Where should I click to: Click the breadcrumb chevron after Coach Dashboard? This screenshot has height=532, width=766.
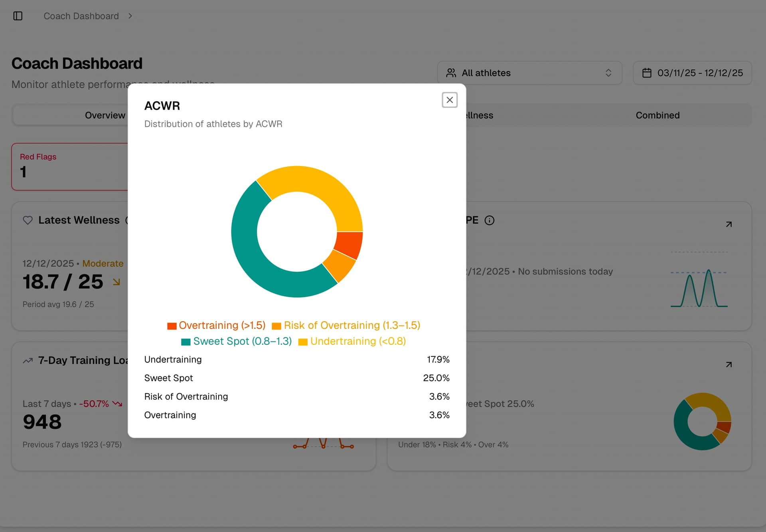click(130, 16)
